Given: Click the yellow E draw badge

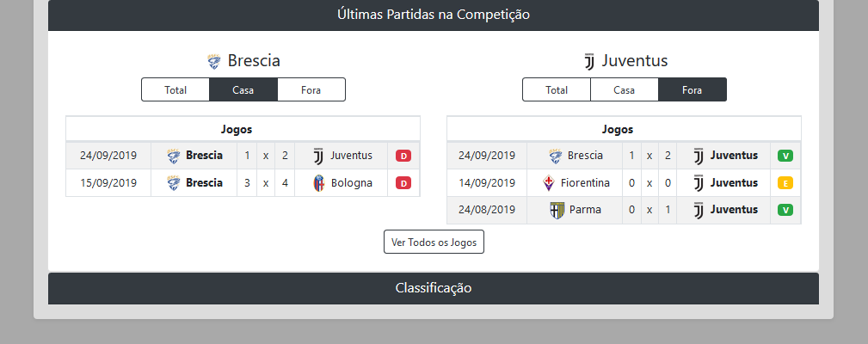Looking at the screenshot, I should [785, 182].
